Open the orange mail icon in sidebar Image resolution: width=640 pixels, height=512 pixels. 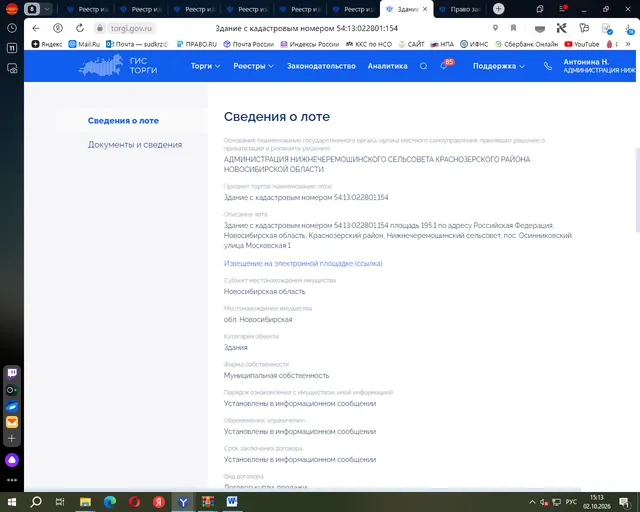12,422
